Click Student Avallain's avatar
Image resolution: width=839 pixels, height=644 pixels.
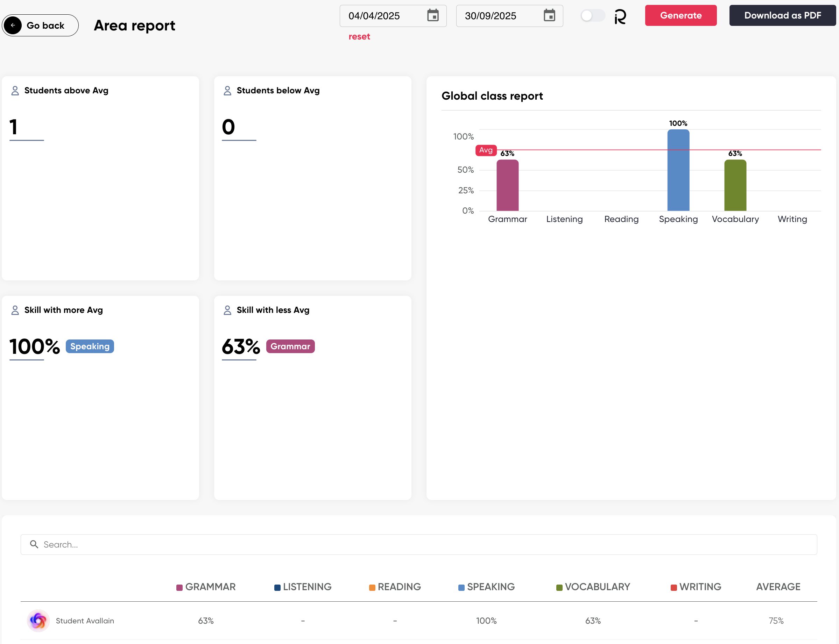point(38,621)
